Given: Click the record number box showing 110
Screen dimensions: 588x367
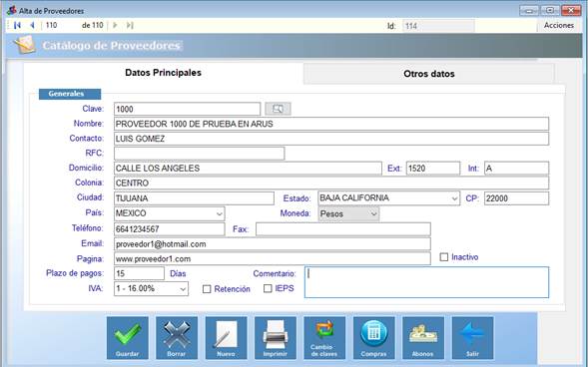Looking at the screenshot, I should [60, 25].
